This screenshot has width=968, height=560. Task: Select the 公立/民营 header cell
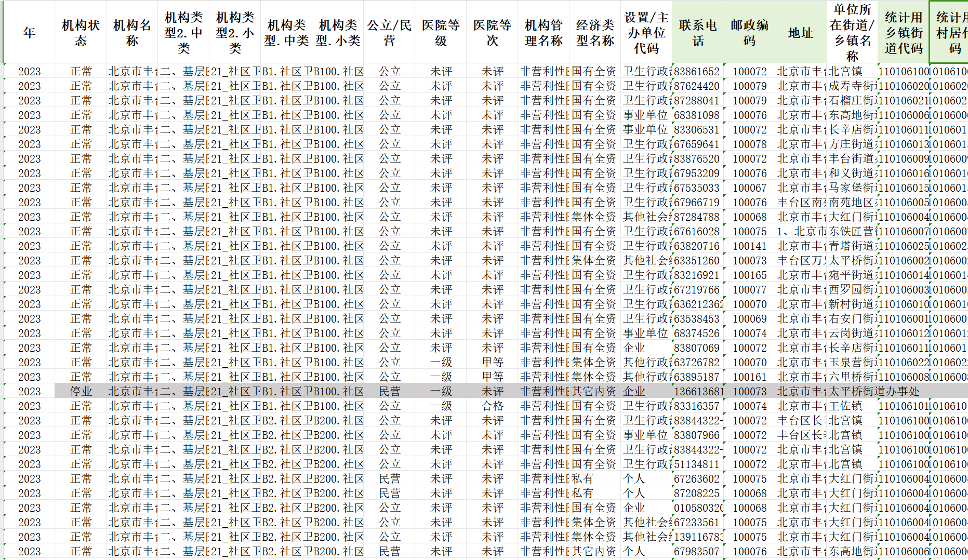coord(389,33)
